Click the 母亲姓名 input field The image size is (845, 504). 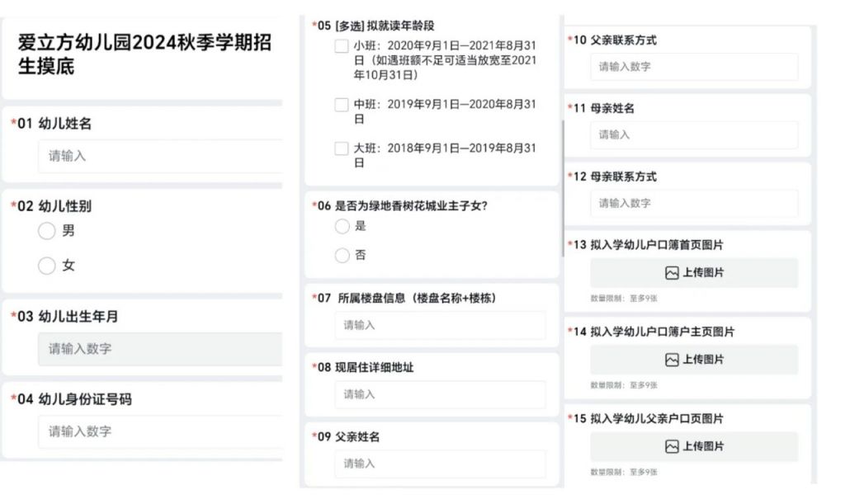(x=694, y=135)
